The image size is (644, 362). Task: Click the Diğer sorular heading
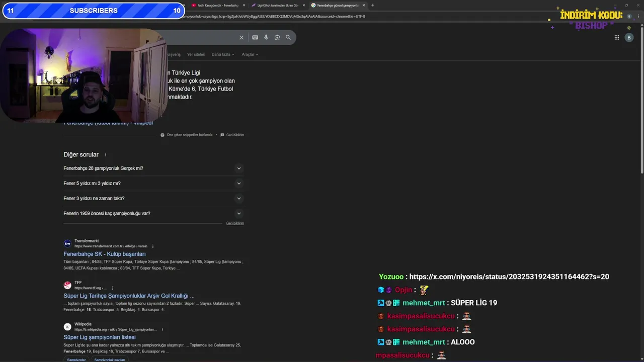(81, 155)
